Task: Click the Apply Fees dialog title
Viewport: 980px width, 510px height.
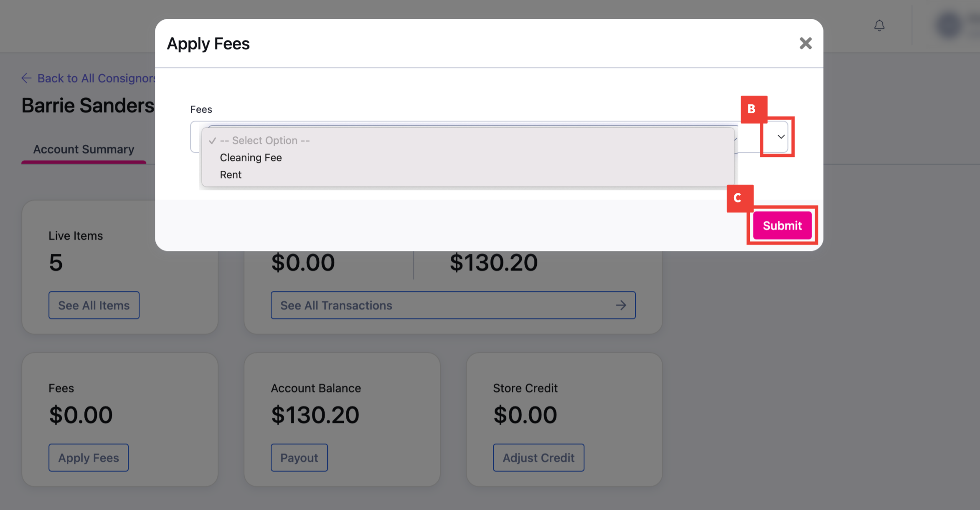Action: click(x=208, y=43)
